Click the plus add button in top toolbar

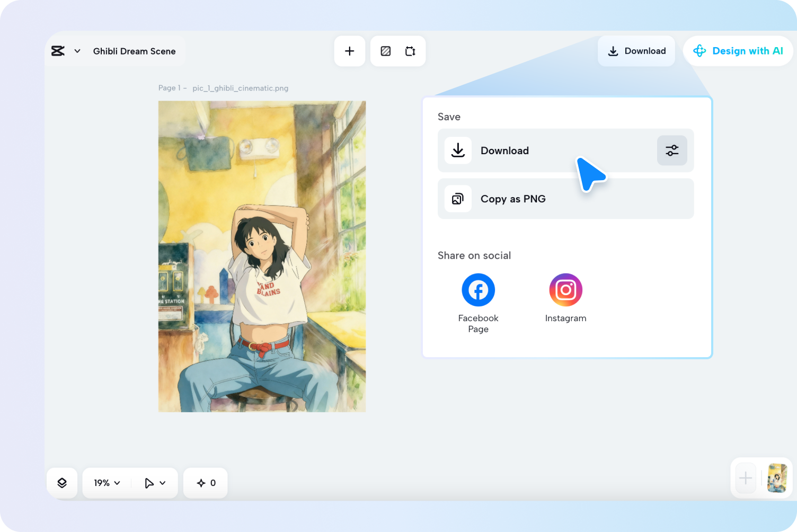click(x=350, y=51)
